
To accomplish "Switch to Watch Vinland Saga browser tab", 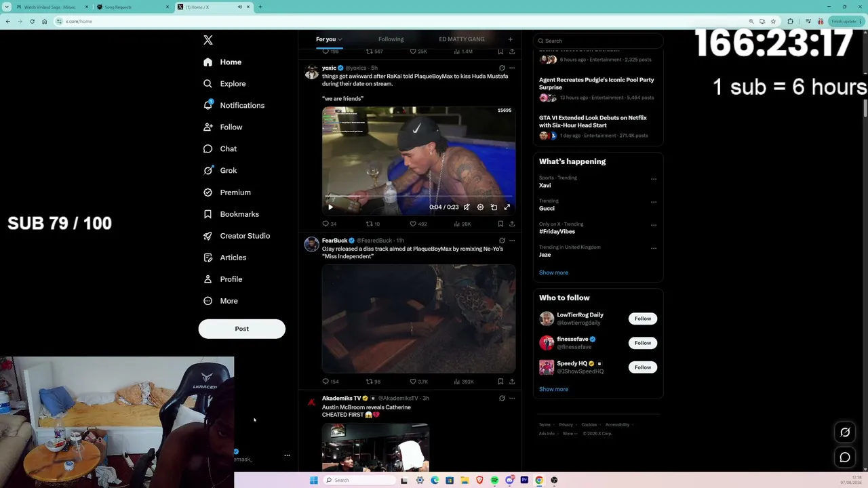I will tap(51, 7).
